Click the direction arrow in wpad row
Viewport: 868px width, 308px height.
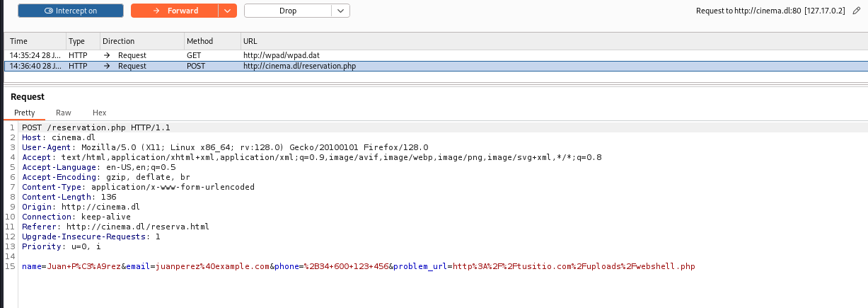pos(107,55)
